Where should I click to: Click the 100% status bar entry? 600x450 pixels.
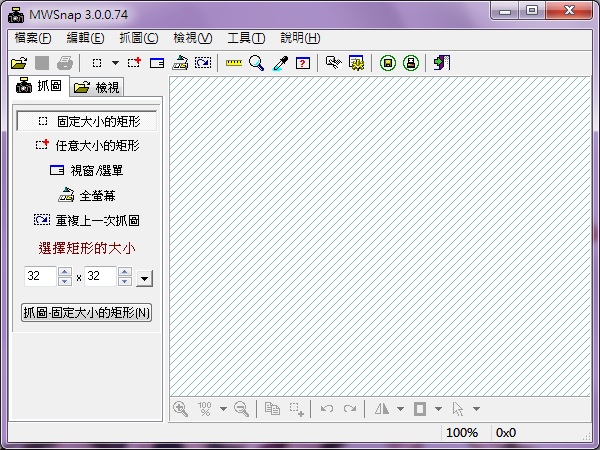pos(462,432)
